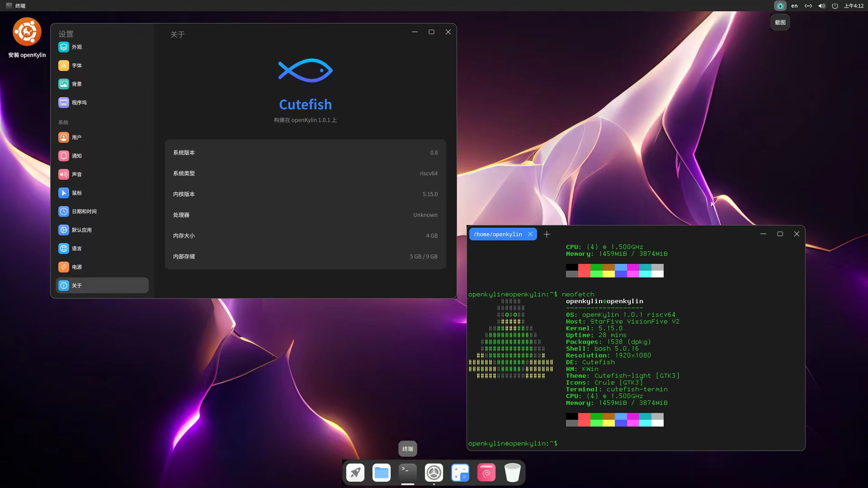Click the Host: StarFive VisionFive V2 line
This screenshot has height=488, width=868.
click(x=623, y=322)
